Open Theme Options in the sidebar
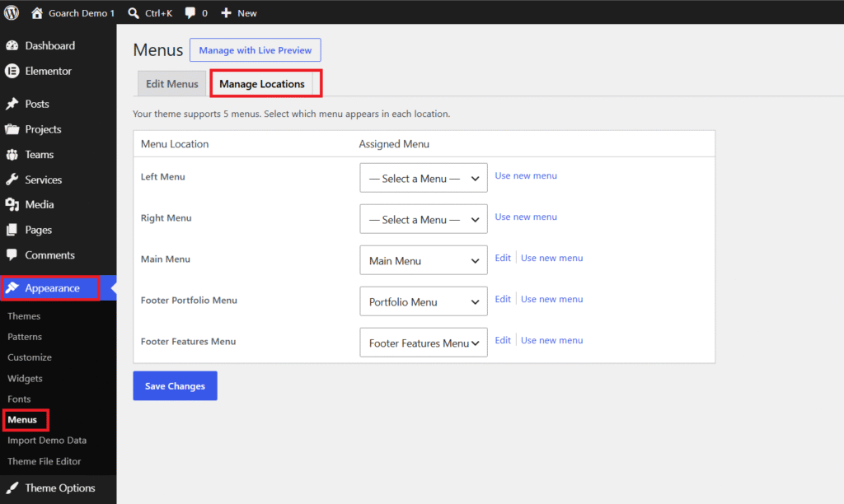The height and width of the screenshot is (504, 844). click(59, 488)
